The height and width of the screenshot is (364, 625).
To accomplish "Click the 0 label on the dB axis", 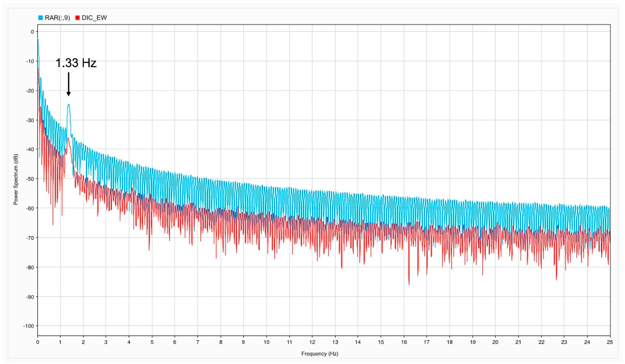I will click(32, 32).
